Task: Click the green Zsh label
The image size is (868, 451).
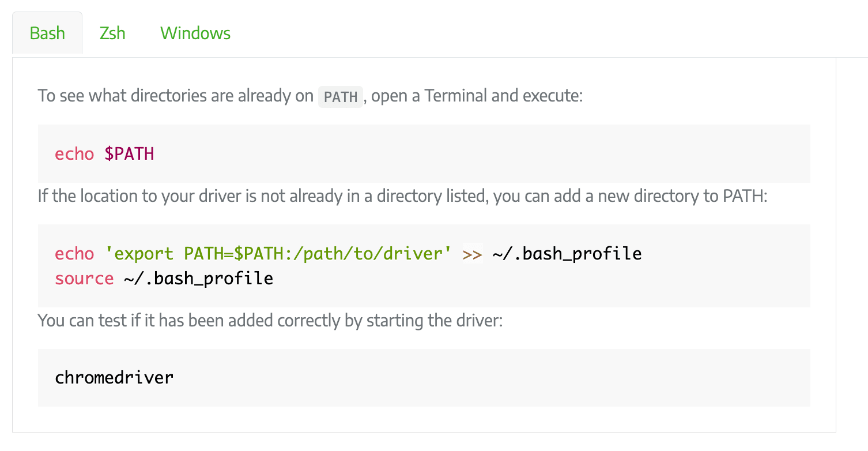Action: pos(112,33)
